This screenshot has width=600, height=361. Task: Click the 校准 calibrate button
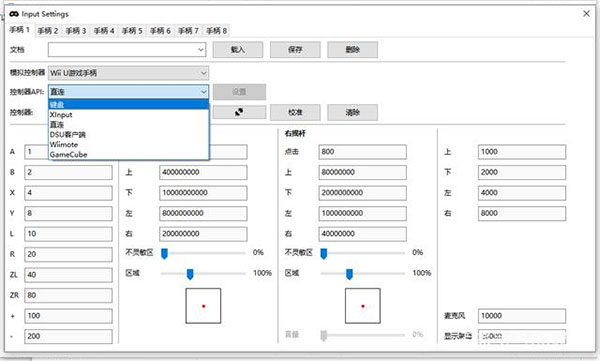pyautogui.click(x=295, y=112)
